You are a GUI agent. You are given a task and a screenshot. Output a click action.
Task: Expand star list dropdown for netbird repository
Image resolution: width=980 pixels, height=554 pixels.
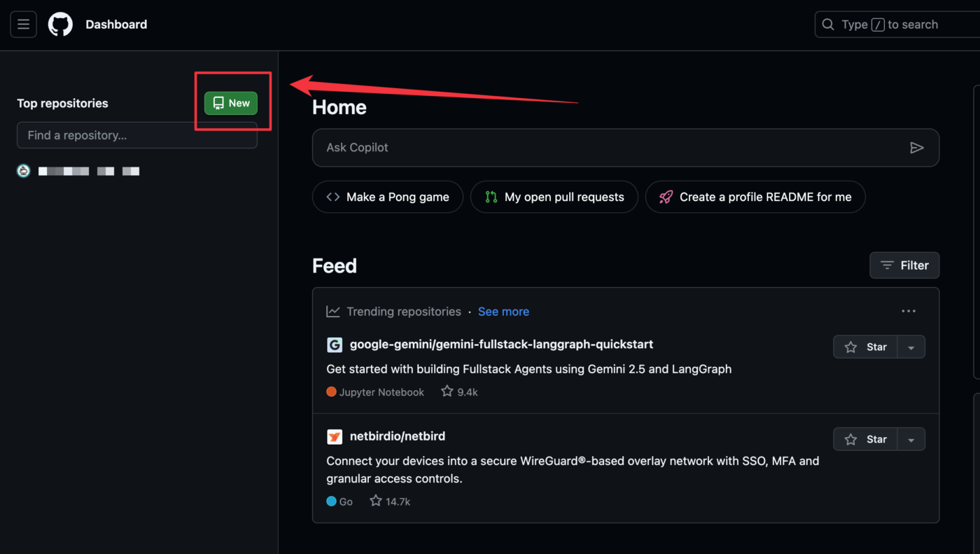[911, 439]
